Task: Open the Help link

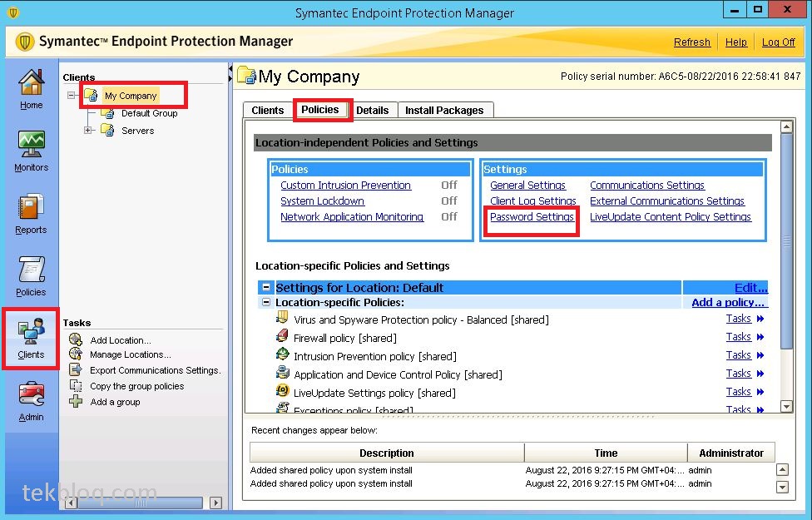Action: (735, 42)
